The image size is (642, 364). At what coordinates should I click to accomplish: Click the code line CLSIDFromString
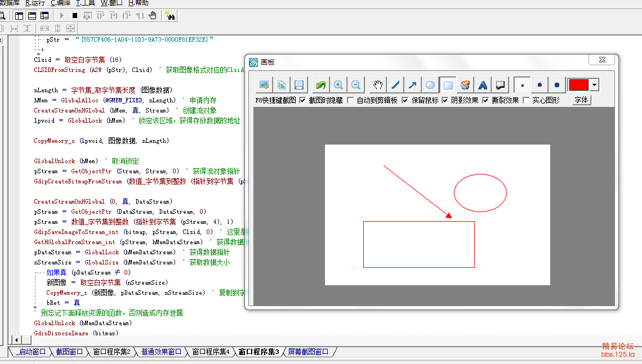139,70
